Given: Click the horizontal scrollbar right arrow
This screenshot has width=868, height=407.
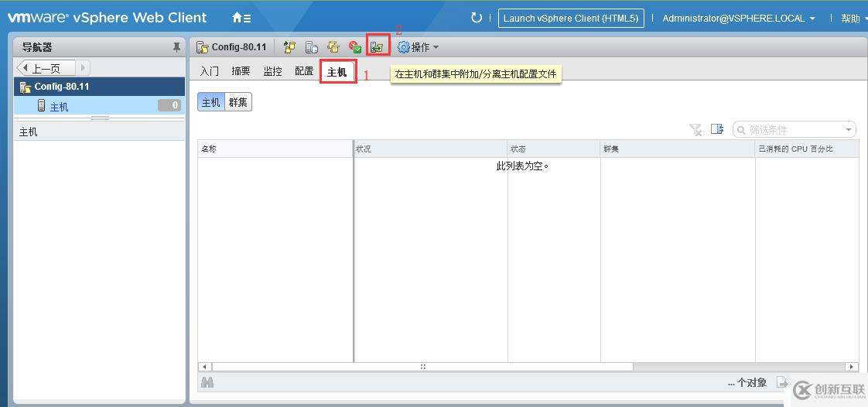Looking at the screenshot, I should tap(852, 367).
